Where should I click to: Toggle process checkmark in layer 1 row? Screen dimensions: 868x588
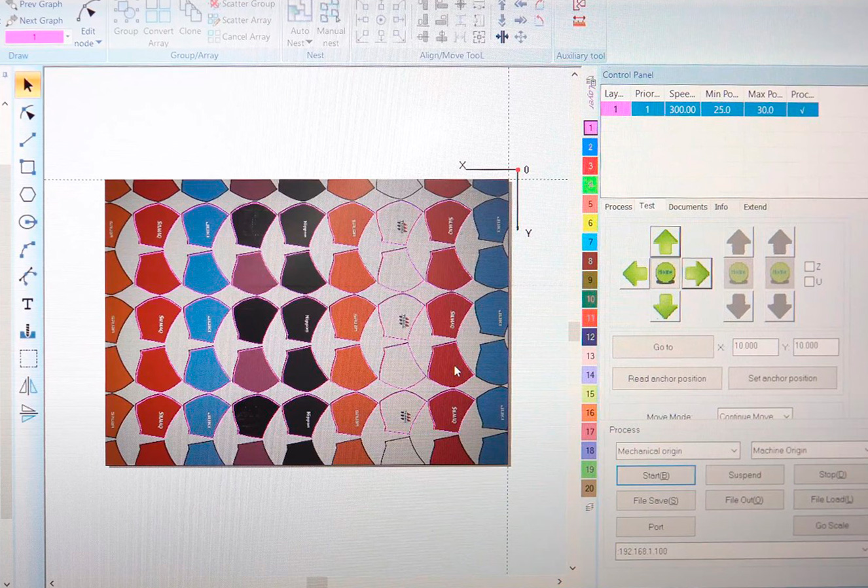pos(803,110)
